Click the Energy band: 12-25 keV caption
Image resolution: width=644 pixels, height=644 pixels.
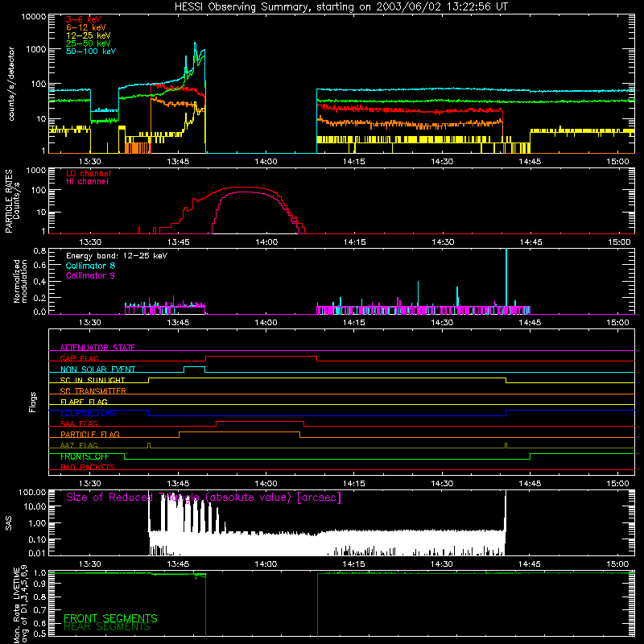point(117,256)
